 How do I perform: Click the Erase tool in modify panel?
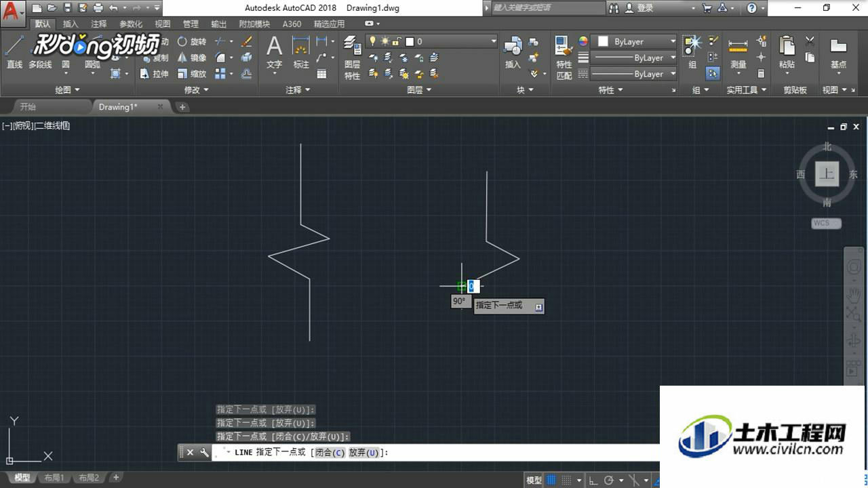point(247,41)
